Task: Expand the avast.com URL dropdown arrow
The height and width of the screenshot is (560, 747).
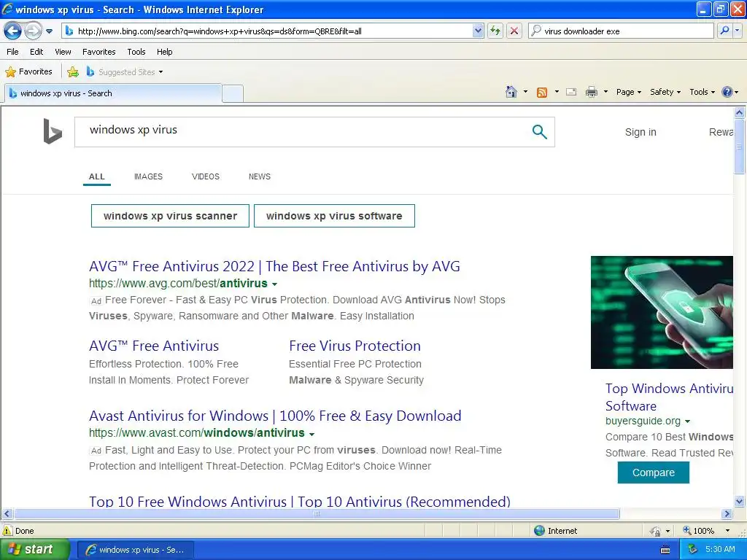Action: [x=311, y=435]
